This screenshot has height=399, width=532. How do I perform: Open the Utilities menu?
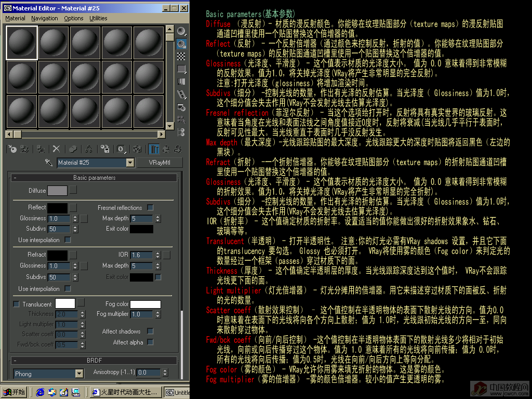pos(98,18)
